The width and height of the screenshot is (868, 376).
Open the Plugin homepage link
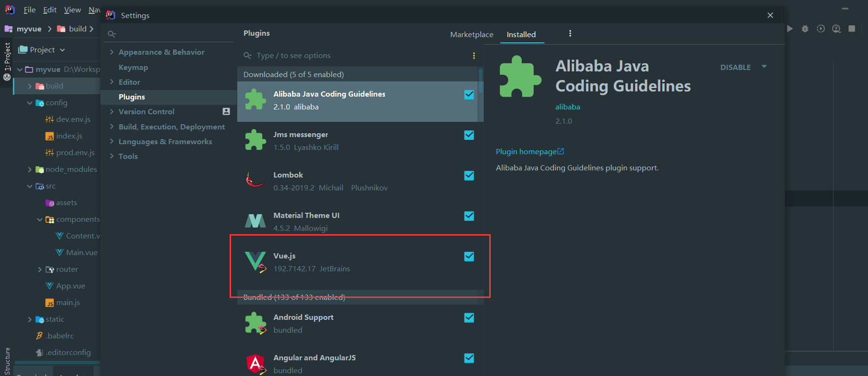530,151
